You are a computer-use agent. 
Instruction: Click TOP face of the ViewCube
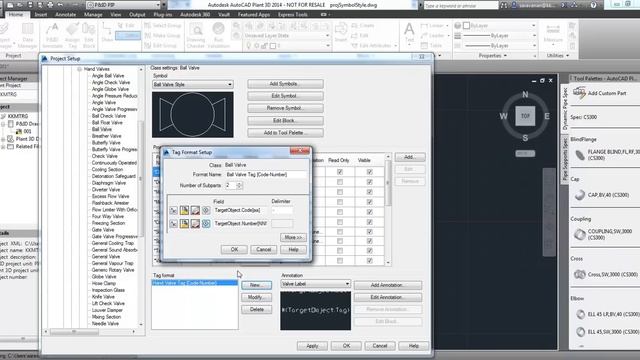[525, 116]
